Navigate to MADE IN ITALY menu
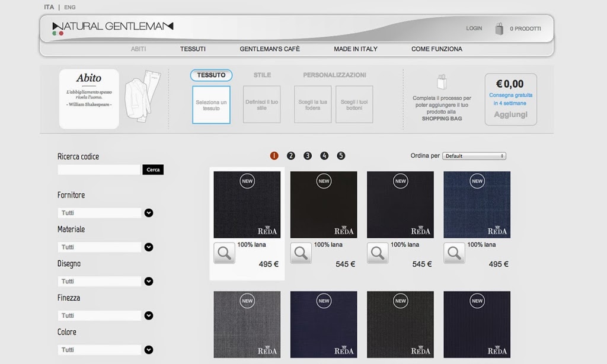The width and height of the screenshot is (607, 364). (x=355, y=49)
